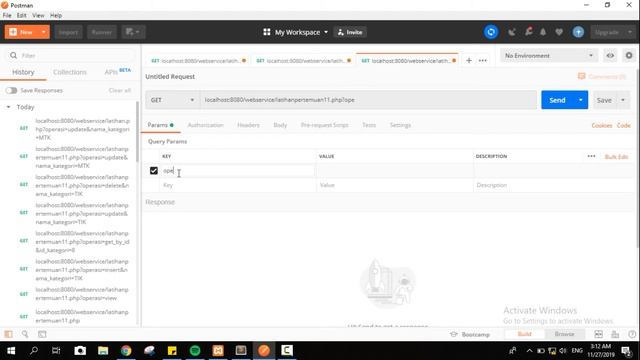640x360 pixels.
Task: Switch to the APIs sidebar tab
Action: point(117,72)
